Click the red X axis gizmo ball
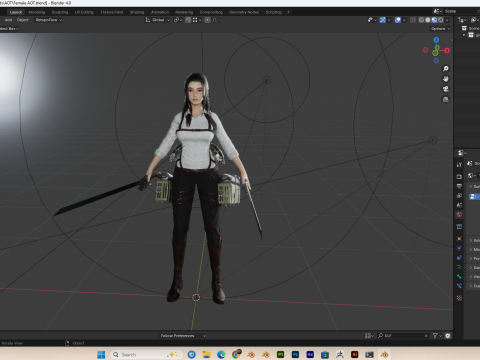 (x=447, y=51)
